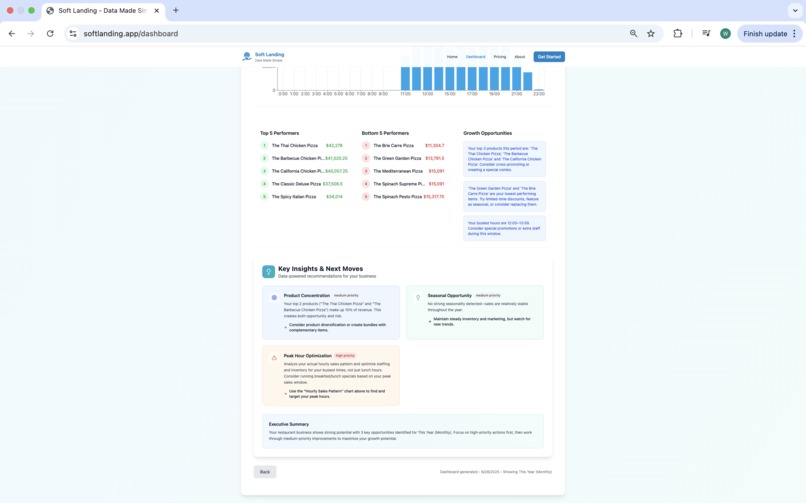
Task: Click rank badge 2 beside Barbecue Chicken
Action: pos(264,158)
